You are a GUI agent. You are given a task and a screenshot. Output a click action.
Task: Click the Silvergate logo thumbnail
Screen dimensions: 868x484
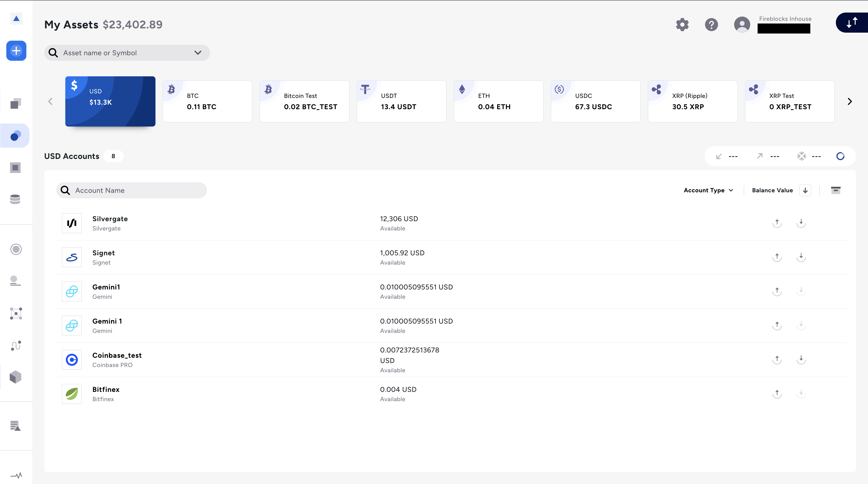click(x=72, y=223)
